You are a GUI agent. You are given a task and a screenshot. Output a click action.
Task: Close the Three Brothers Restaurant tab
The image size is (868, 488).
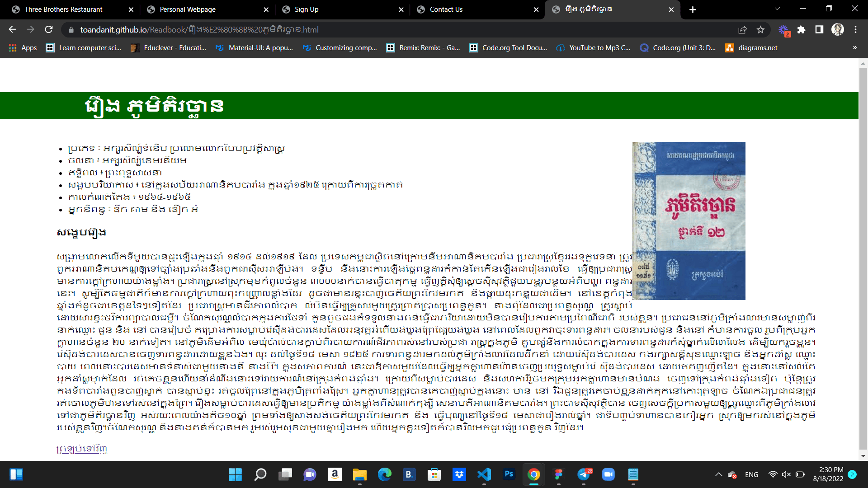131,9
